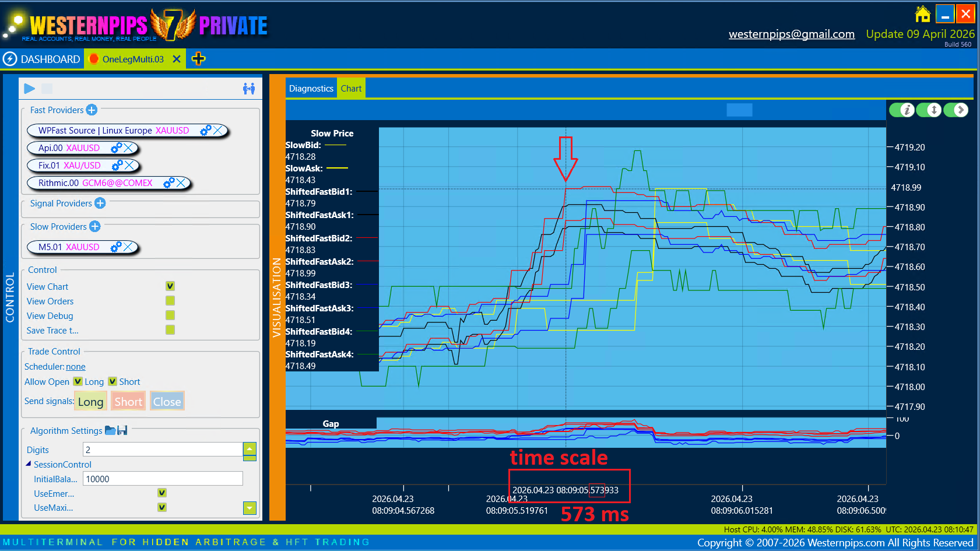
Task: Open settings gears for Fix.01 XAU/USD
Action: coord(117,166)
